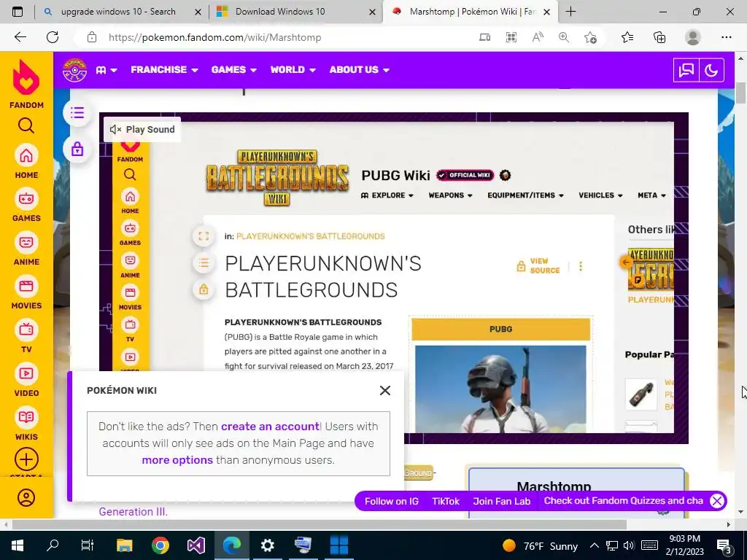Open the table of contents list icon
The image size is (747, 560).
coord(77,113)
